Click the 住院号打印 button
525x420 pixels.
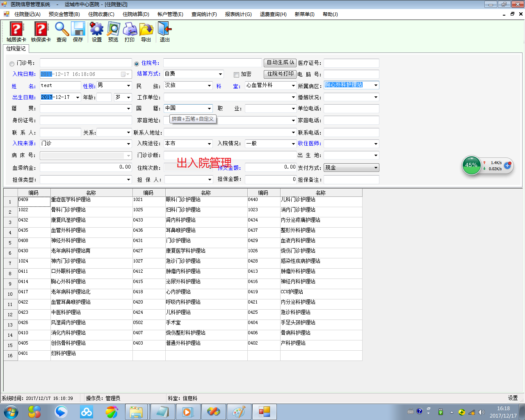click(x=280, y=74)
